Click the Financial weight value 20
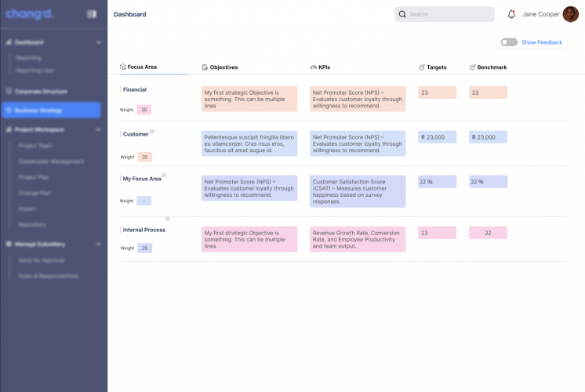 pos(144,110)
